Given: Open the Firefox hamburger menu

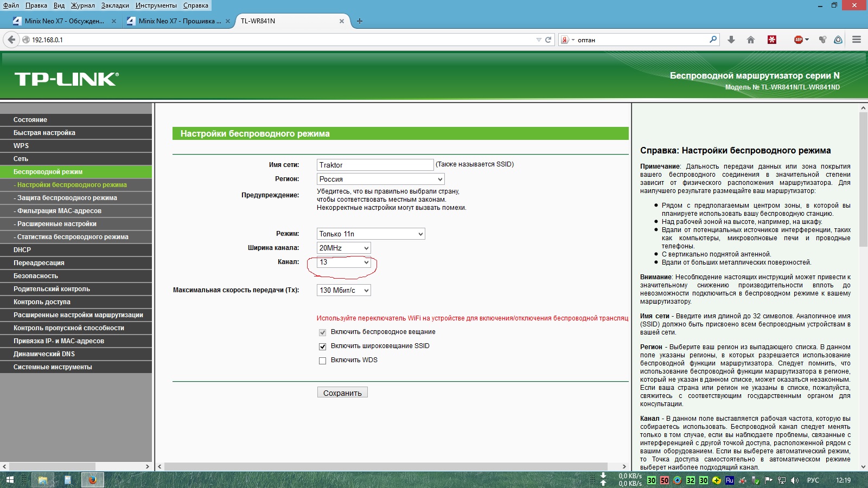Looking at the screenshot, I should click(x=857, y=40).
